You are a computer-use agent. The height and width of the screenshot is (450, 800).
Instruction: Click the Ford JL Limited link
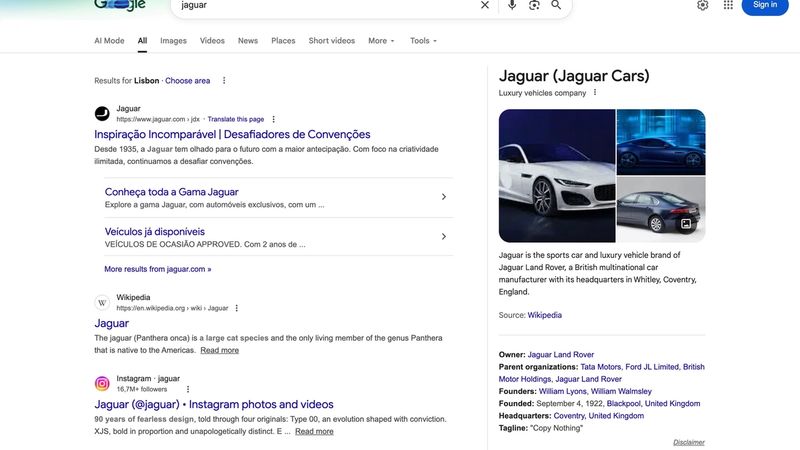pyautogui.click(x=652, y=367)
